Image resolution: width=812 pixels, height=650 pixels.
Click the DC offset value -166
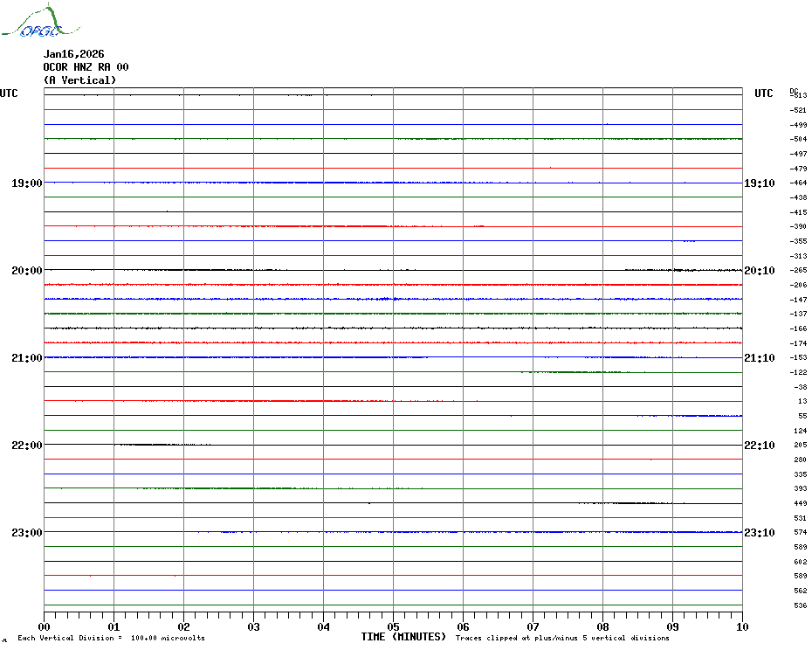[x=798, y=328]
